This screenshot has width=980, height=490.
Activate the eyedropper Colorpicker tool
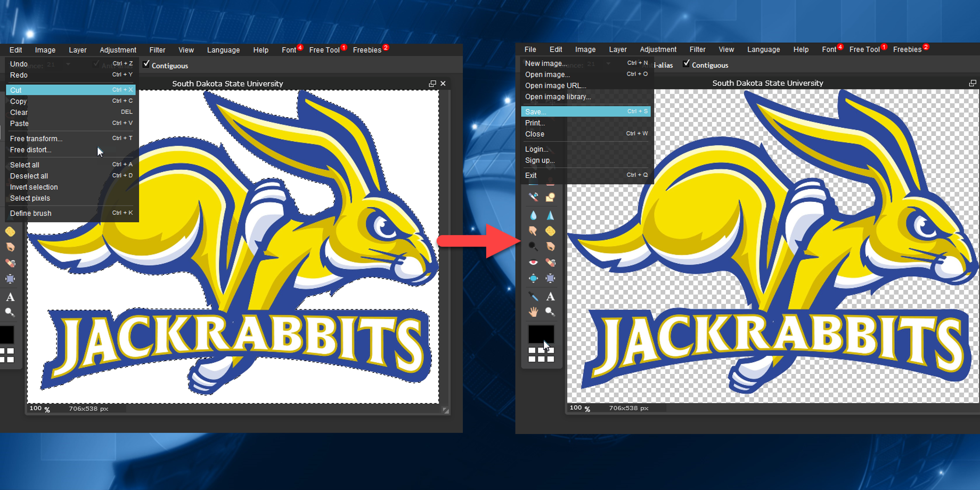(533, 297)
